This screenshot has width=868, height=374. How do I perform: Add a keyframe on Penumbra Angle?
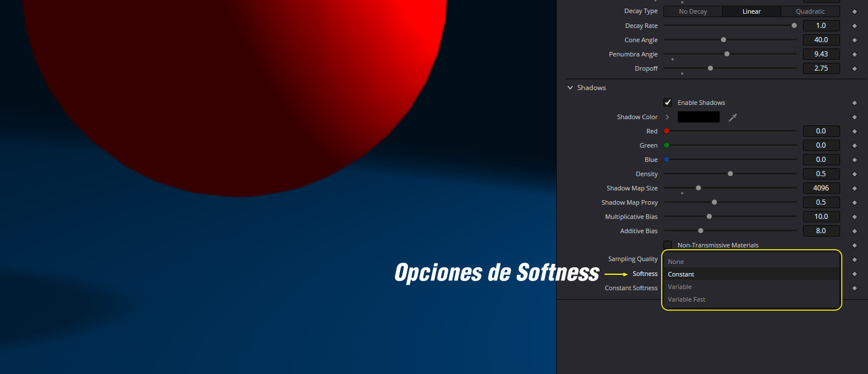pos(854,55)
